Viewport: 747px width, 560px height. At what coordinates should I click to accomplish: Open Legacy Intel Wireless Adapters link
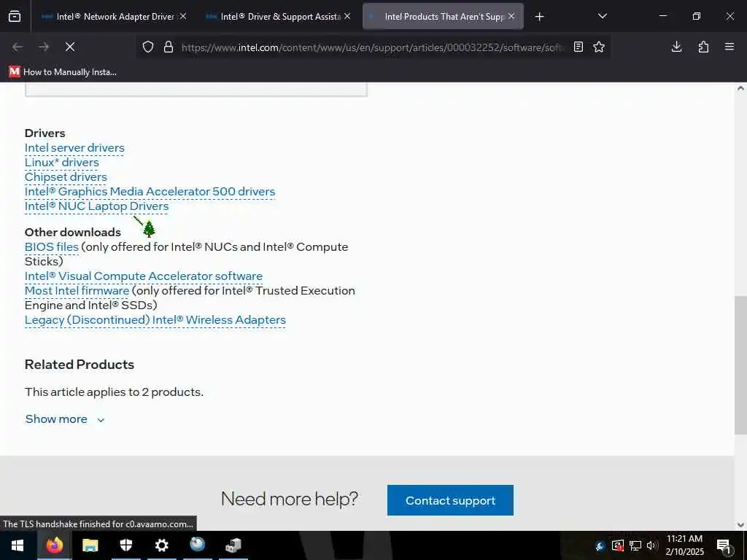pyautogui.click(x=155, y=320)
